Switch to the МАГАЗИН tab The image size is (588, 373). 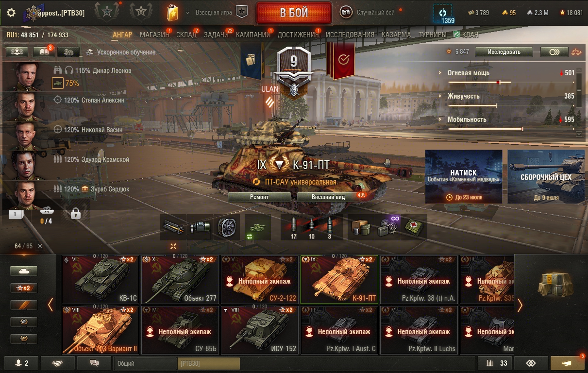pyautogui.click(x=154, y=35)
